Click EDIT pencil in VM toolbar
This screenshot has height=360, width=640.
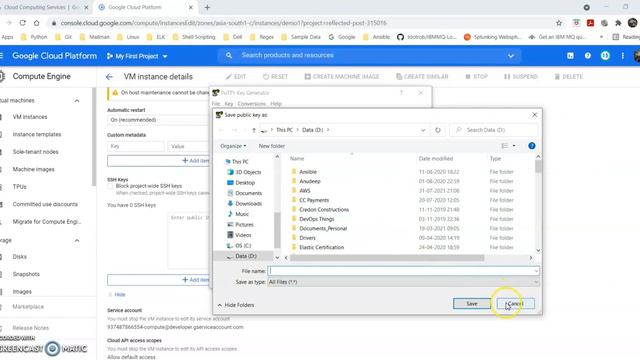(236, 77)
